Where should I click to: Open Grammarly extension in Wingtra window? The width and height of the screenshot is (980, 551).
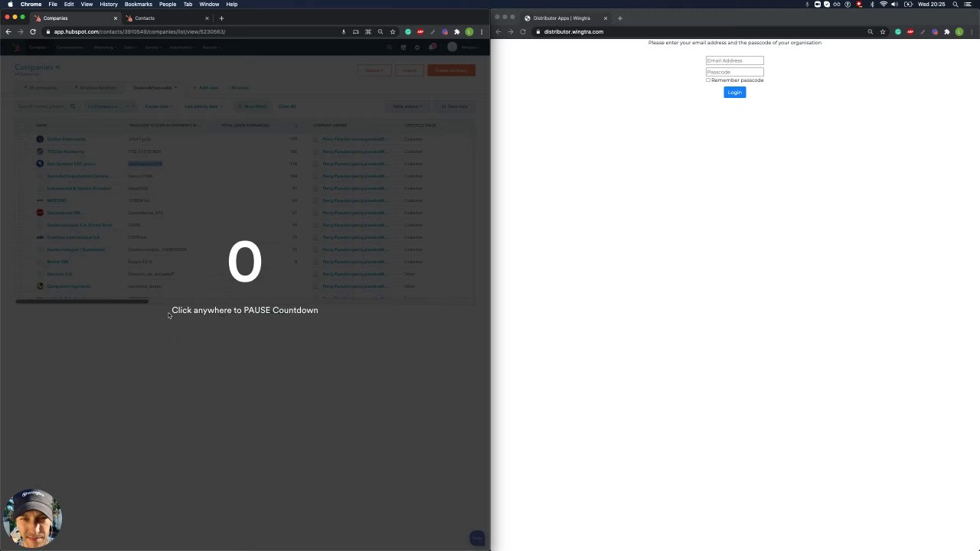(897, 31)
